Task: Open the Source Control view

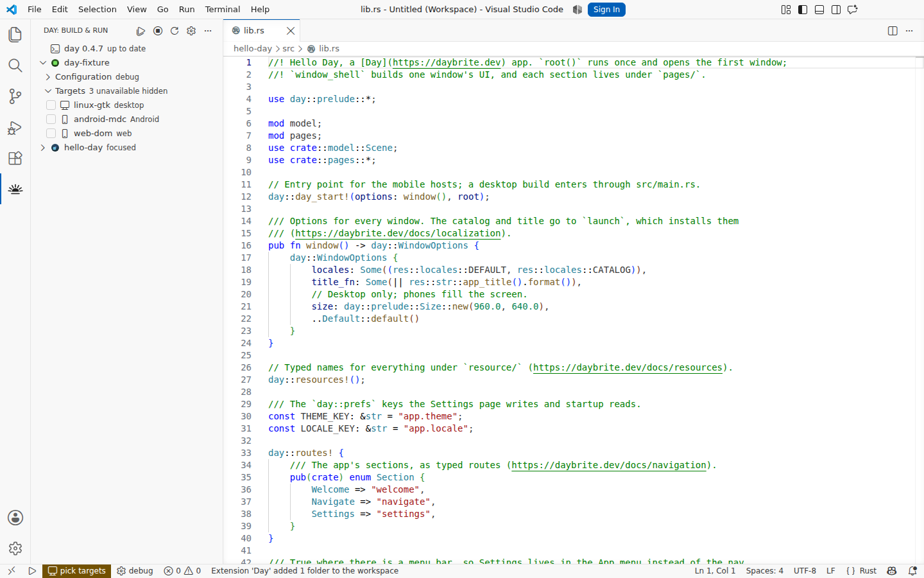Action: tap(15, 96)
